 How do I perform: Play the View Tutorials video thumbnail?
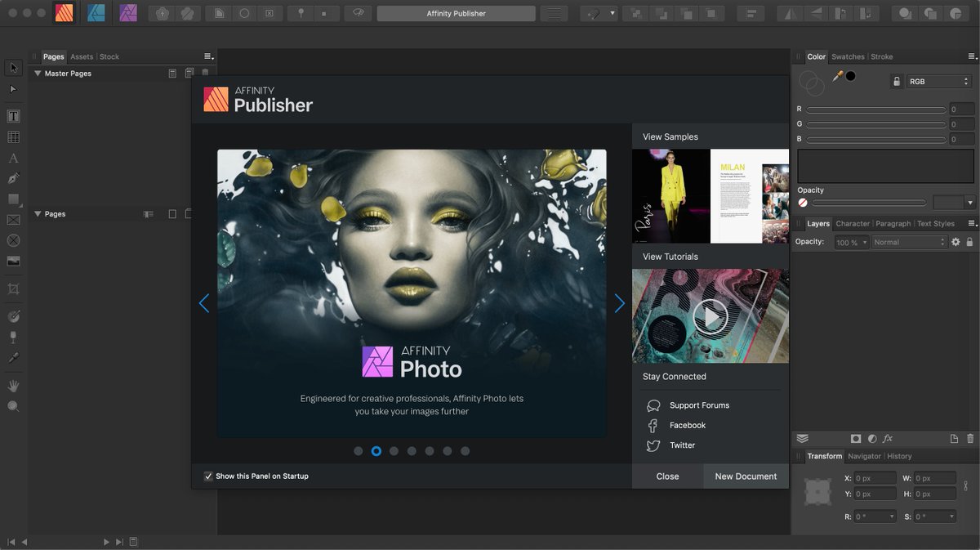[x=710, y=316]
